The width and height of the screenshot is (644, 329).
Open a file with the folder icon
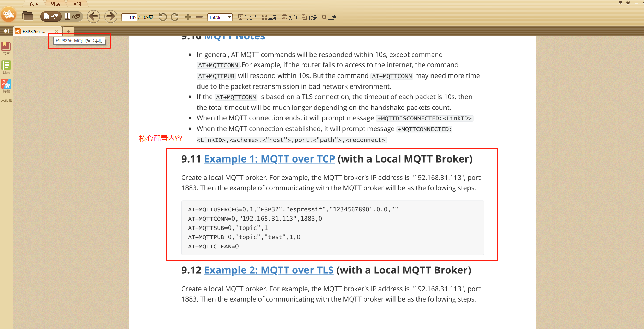coord(28,16)
